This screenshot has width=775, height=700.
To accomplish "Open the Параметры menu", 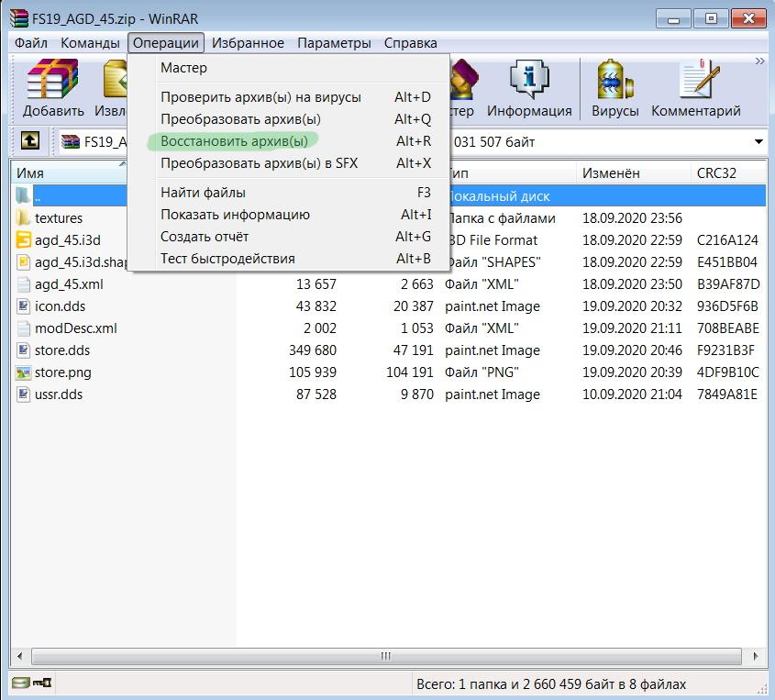I will (334, 43).
